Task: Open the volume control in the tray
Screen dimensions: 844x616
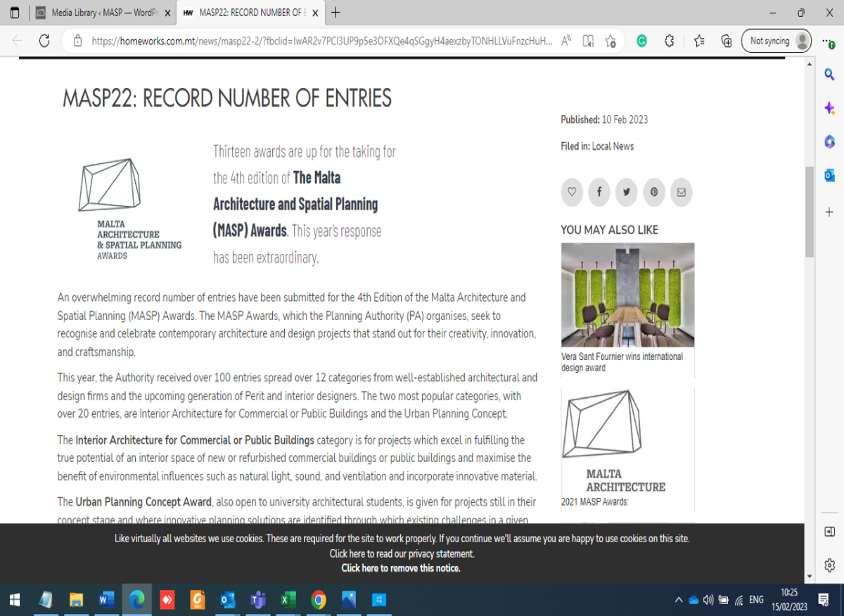Action: [708, 600]
